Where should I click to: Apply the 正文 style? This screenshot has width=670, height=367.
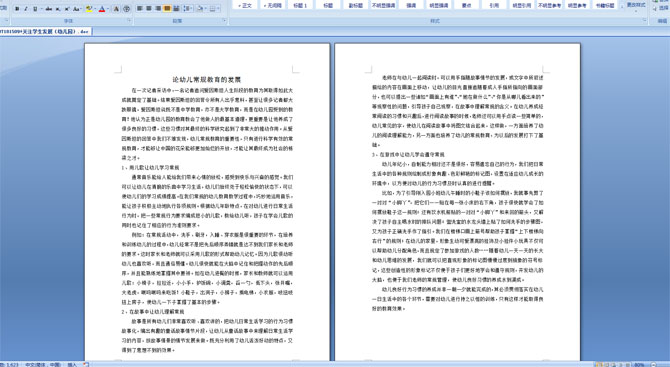point(245,5)
